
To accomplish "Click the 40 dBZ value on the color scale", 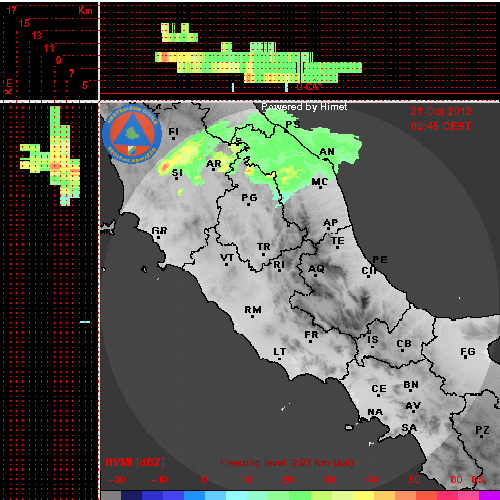I will (x=371, y=480).
